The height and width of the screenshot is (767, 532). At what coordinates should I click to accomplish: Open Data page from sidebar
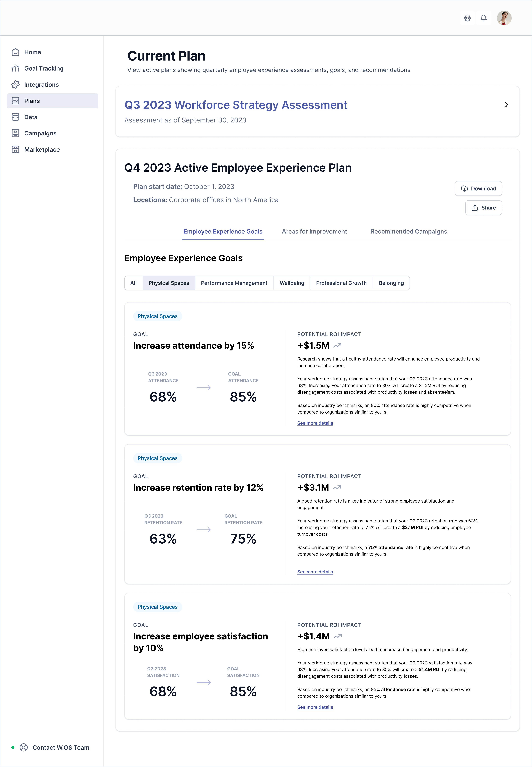click(52, 117)
